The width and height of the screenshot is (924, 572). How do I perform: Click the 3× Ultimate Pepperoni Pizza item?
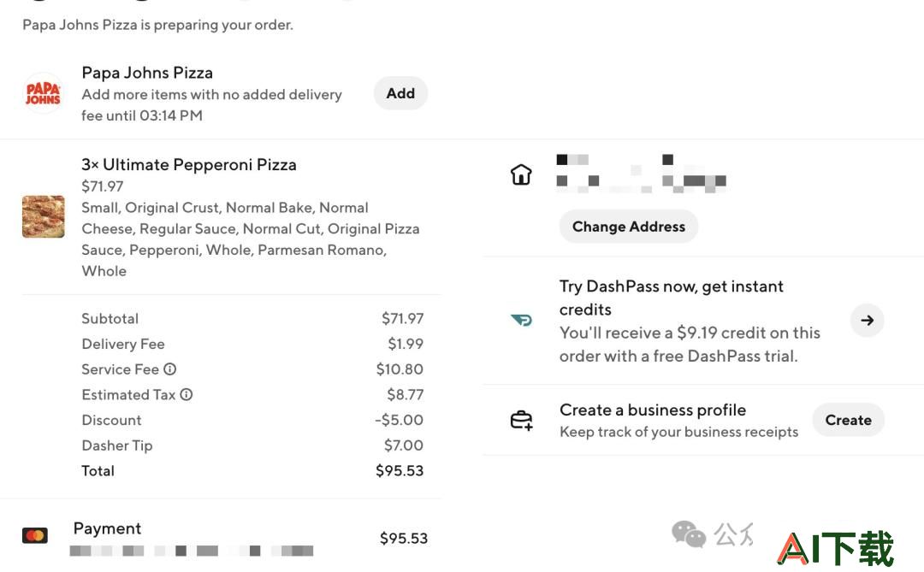(188, 164)
